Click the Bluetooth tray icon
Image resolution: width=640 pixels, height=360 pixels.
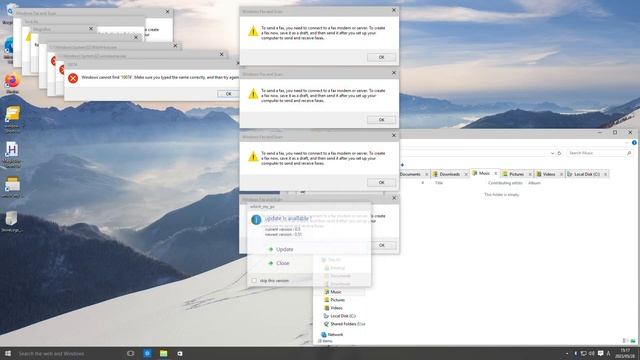point(576,353)
